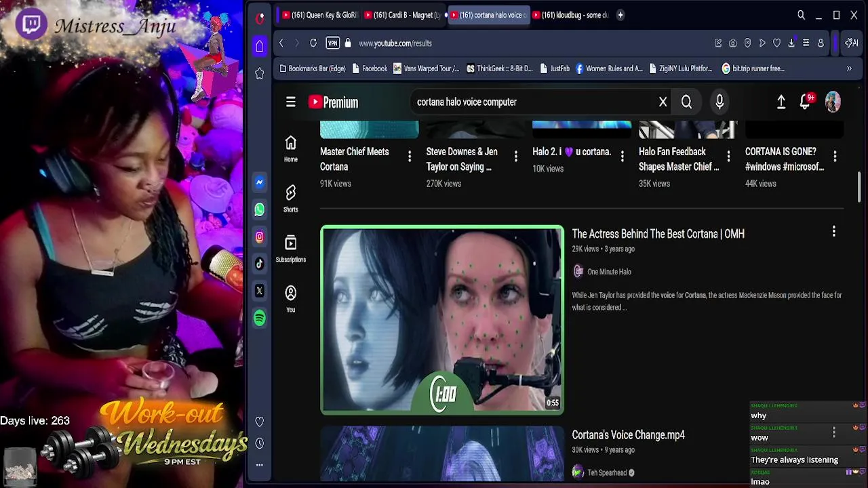Open the start page sidebar icon
The image size is (868, 488).
(x=260, y=46)
